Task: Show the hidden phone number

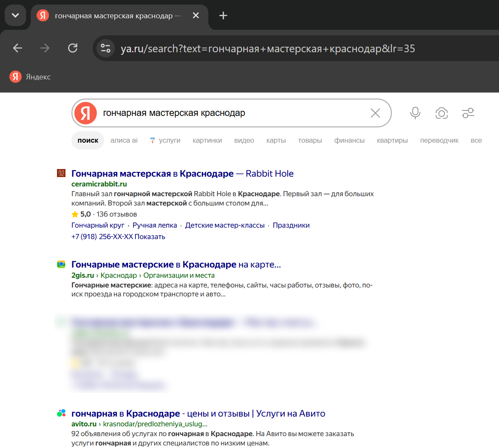Action: click(x=150, y=237)
